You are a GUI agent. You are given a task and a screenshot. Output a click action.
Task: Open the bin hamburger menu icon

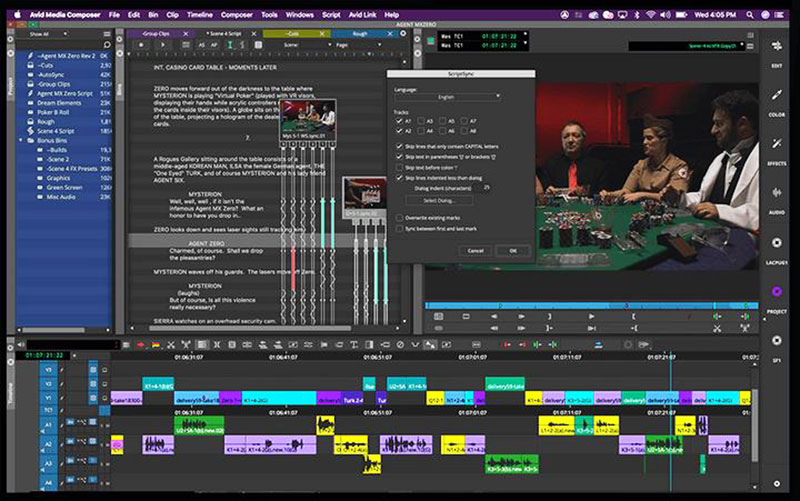[x=107, y=34]
